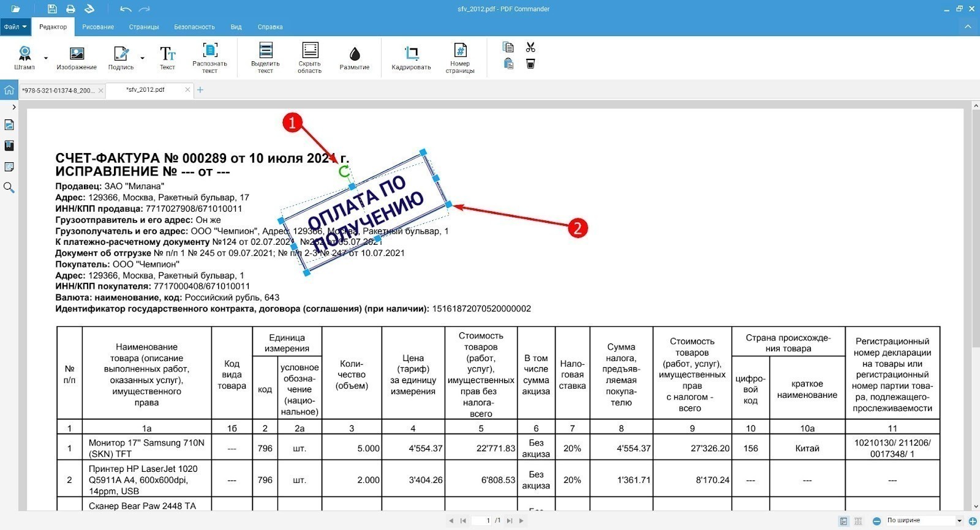Screen dimensions: 980x530
Task: Select the Подпись signature tool
Action: 121,58
